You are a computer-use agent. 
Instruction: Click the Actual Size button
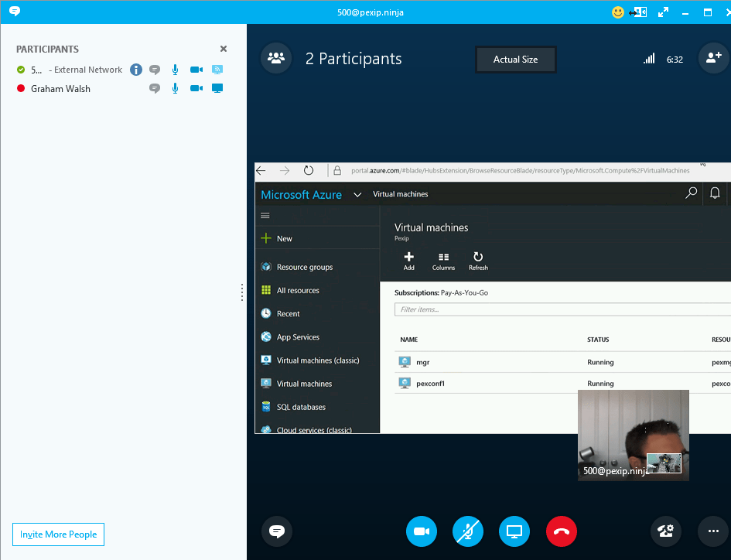pyautogui.click(x=516, y=60)
